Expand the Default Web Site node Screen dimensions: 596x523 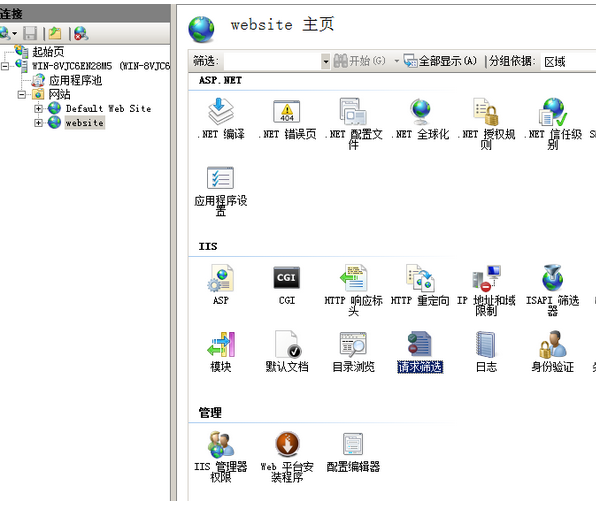38,109
